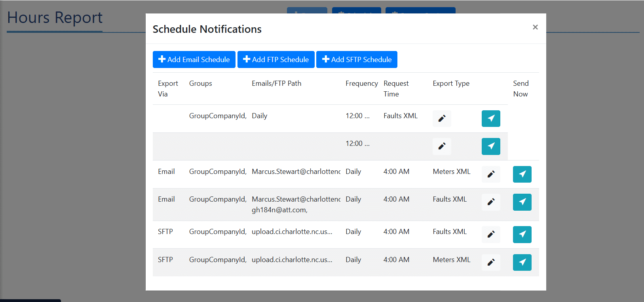Click Add SFTP Schedule button
Image resolution: width=644 pixels, height=302 pixels.
coord(357,60)
